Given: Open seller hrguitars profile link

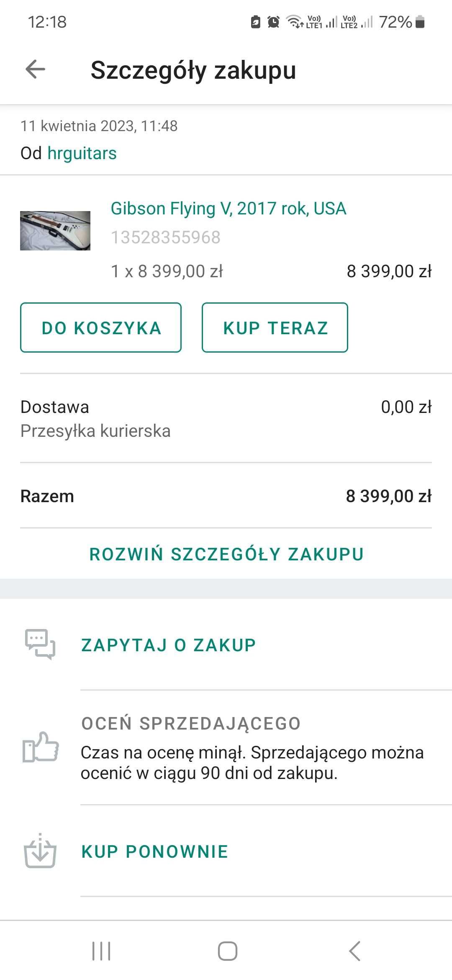Looking at the screenshot, I should (82, 153).
